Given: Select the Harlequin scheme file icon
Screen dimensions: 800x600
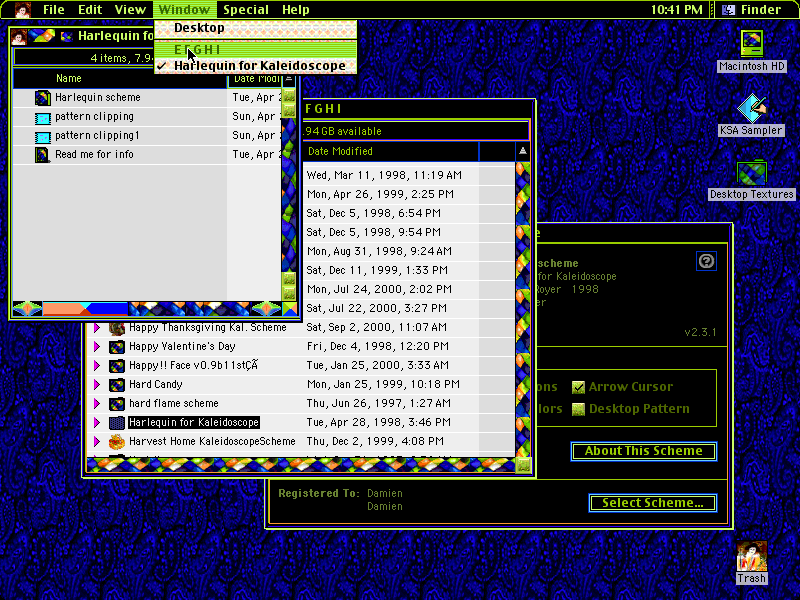Looking at the screenshot, I should pos(42,97).
